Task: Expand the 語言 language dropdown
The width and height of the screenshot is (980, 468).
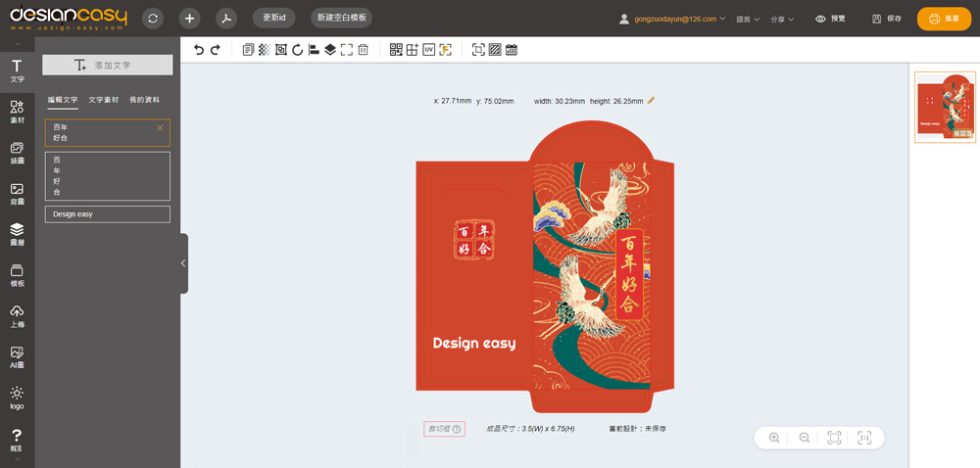Action: click(x=748, y=19)
